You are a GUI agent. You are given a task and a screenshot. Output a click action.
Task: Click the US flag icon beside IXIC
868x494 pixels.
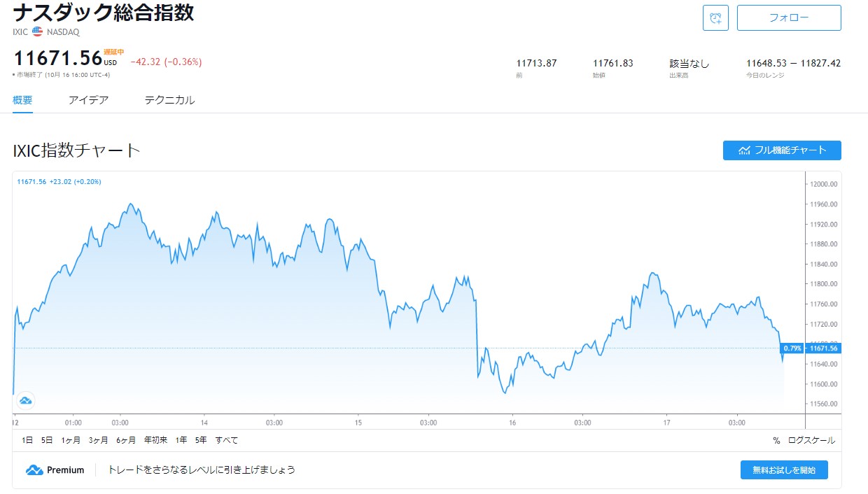coord(38,31)
